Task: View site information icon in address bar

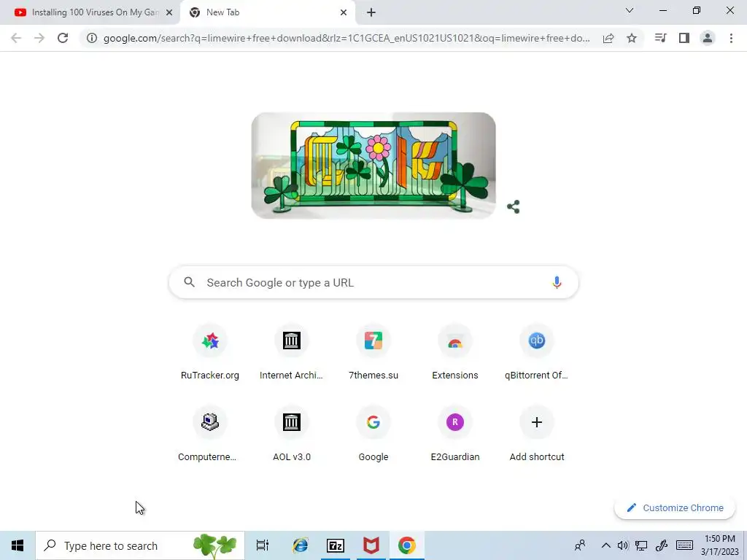Action: pos(91,38)
